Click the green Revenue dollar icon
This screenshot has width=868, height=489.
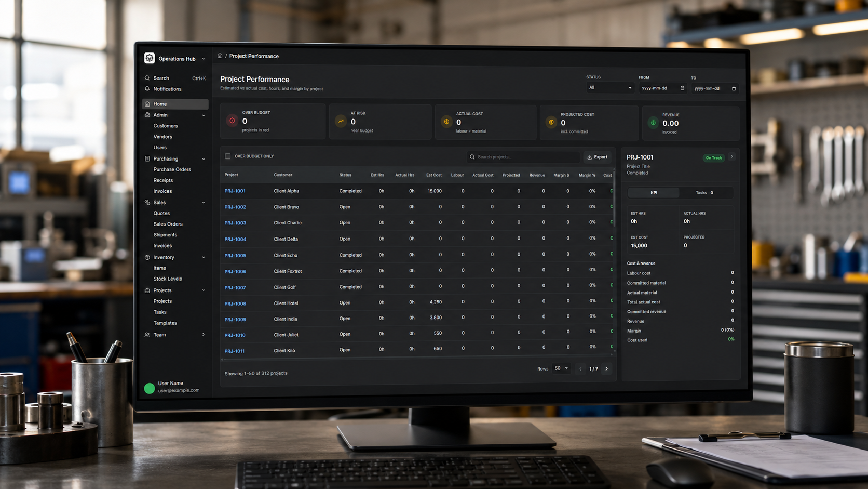click(x=653, y=123)
